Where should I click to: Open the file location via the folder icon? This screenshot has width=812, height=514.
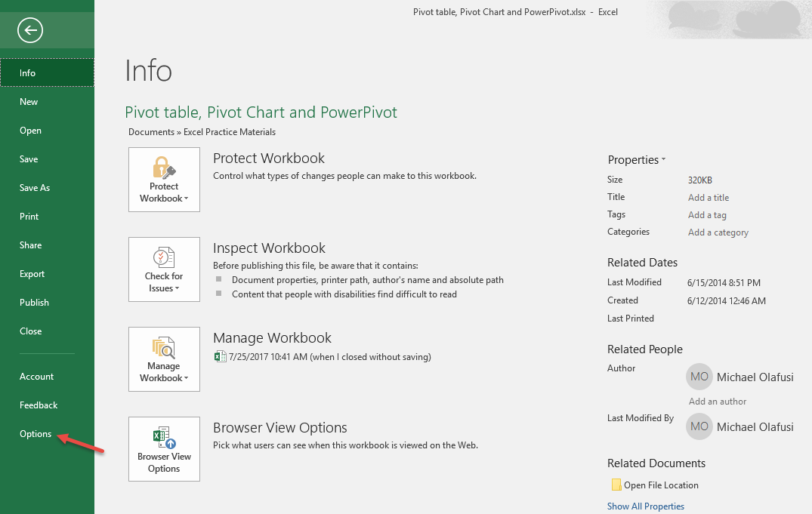coord(615,485)
